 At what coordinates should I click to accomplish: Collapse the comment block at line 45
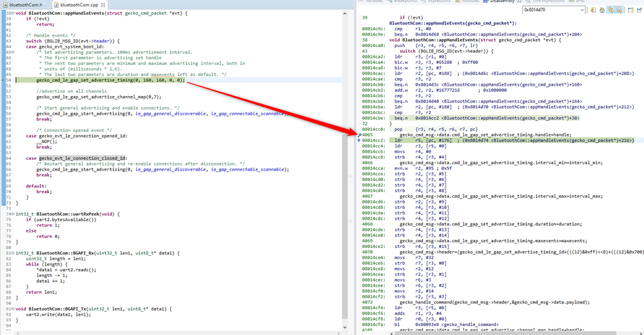(x=13, y=52)
